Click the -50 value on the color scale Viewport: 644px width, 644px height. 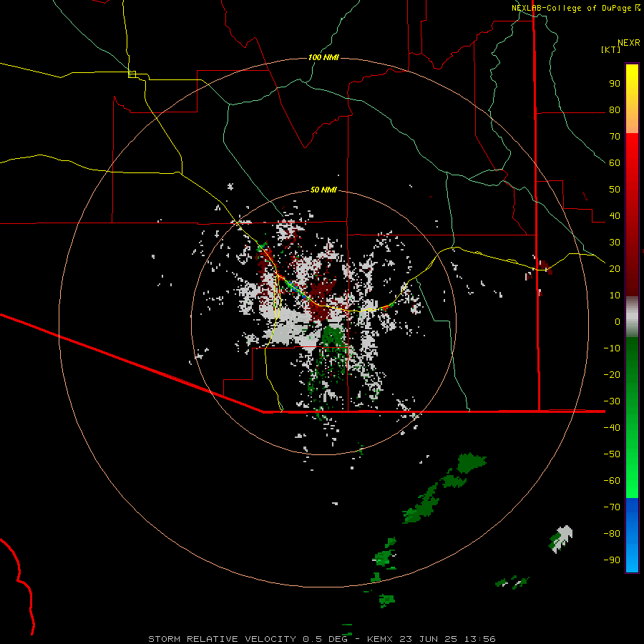pyautogui.click(x=612, y=454)
